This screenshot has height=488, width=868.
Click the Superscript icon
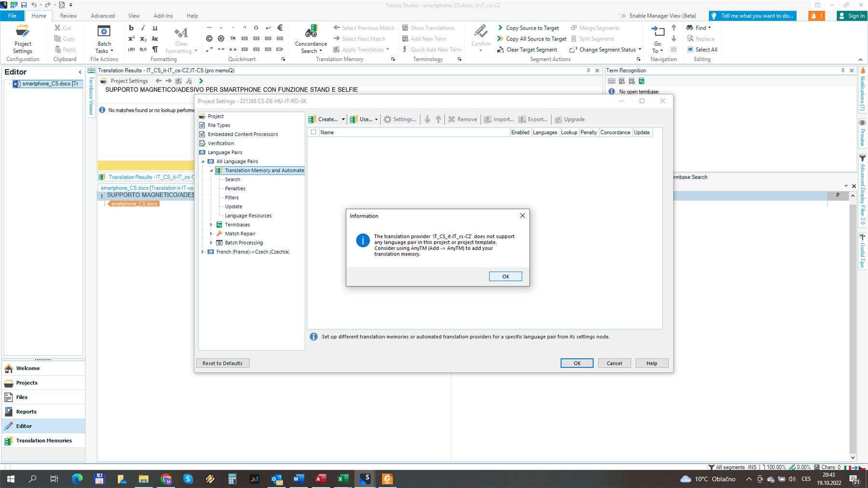click(131, 39)
